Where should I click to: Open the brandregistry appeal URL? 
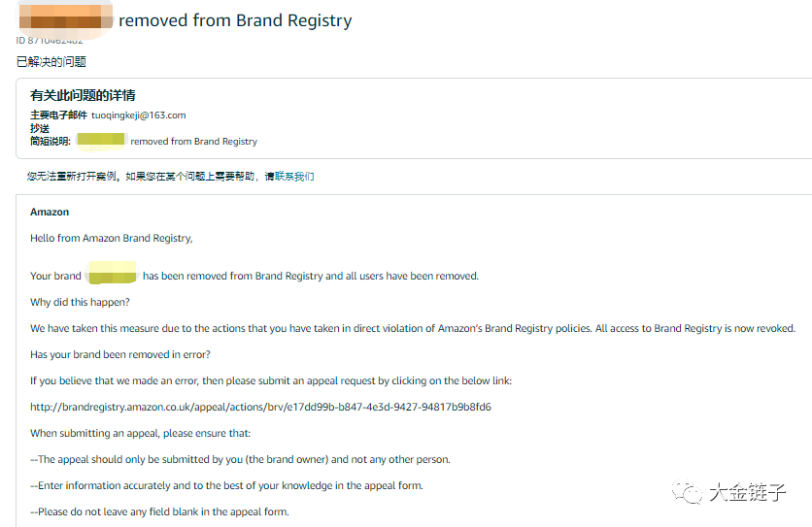[x=260, y=407]
